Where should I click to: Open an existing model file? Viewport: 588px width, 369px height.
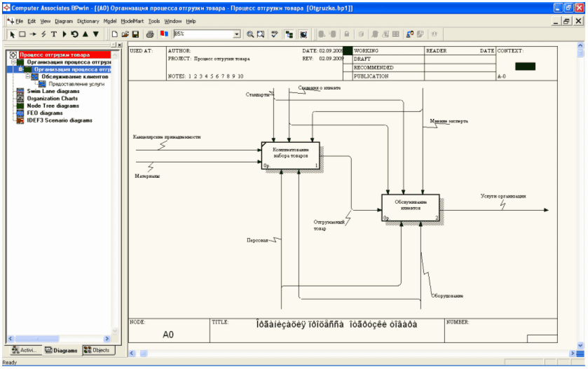(x=125, y=34)
